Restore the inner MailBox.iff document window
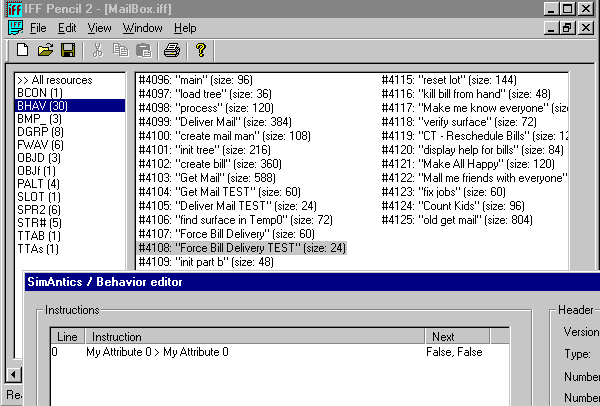Image resolution: width=600 pixels, height=406 pixels. pos(567,28)
